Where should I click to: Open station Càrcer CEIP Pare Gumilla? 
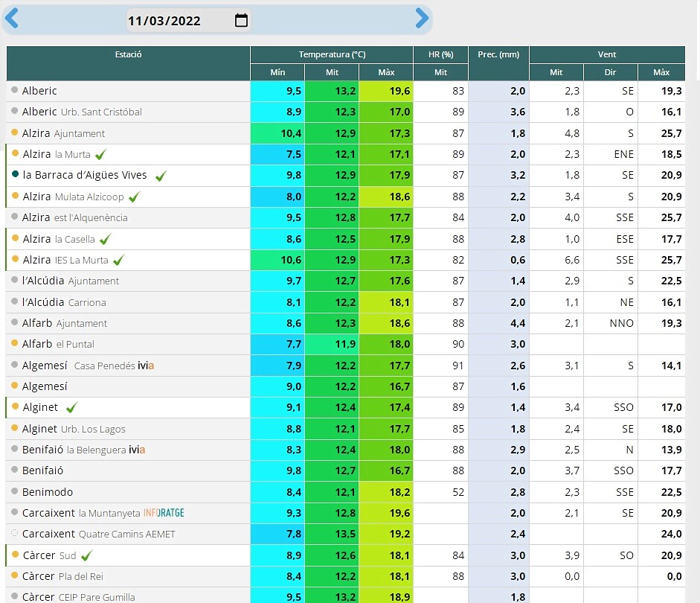pyautogui.click(x=79, y=597)
